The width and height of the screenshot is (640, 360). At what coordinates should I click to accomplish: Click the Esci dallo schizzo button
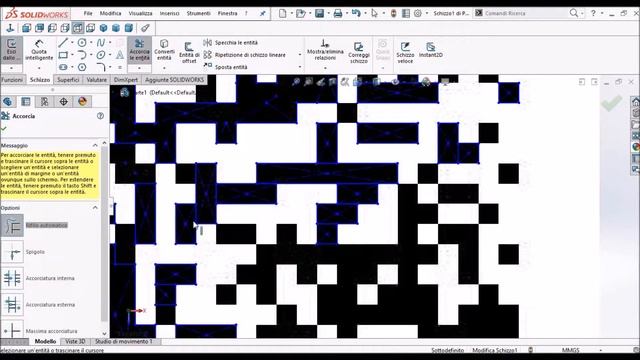click(11, 50)
